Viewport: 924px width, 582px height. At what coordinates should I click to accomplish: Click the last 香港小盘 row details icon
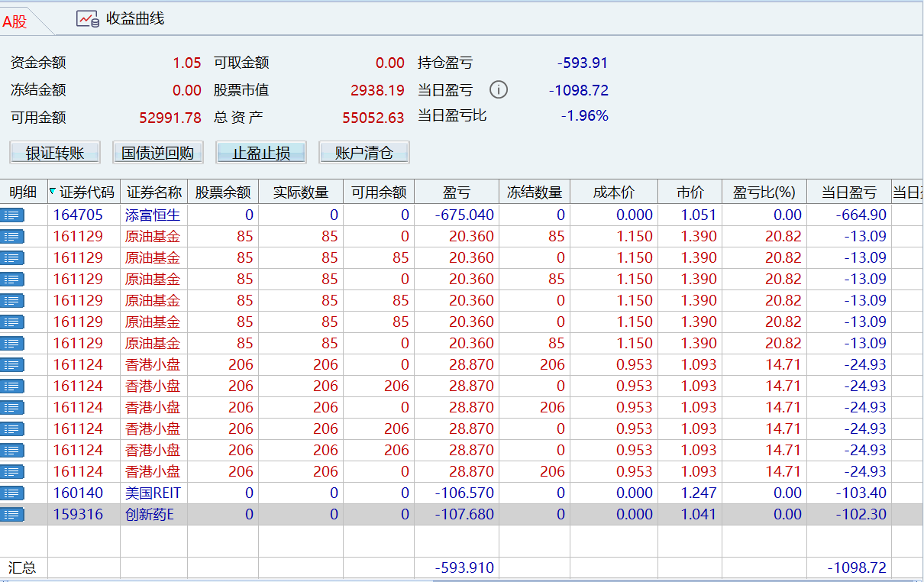[x=13, y=472]
